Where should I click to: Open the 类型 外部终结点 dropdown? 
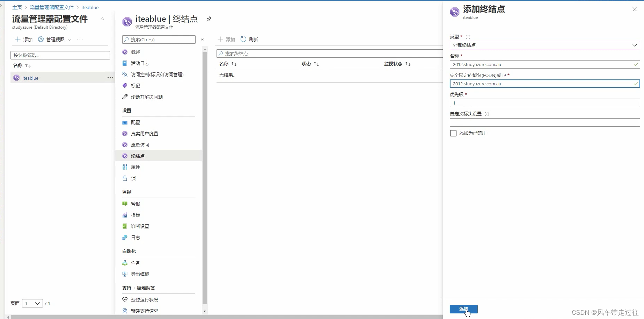(545, 45)
